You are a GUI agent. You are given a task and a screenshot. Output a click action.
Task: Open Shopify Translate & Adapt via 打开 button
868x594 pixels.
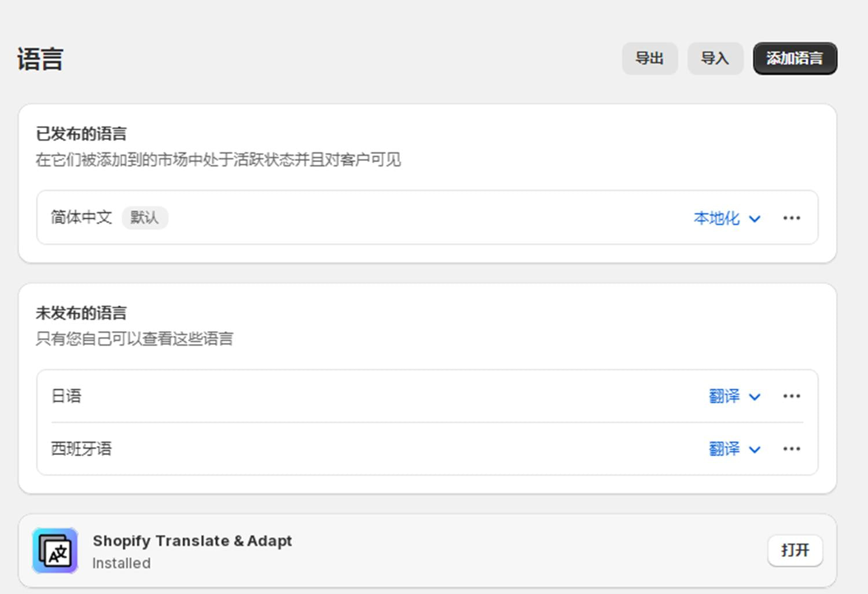click(795, 551)
